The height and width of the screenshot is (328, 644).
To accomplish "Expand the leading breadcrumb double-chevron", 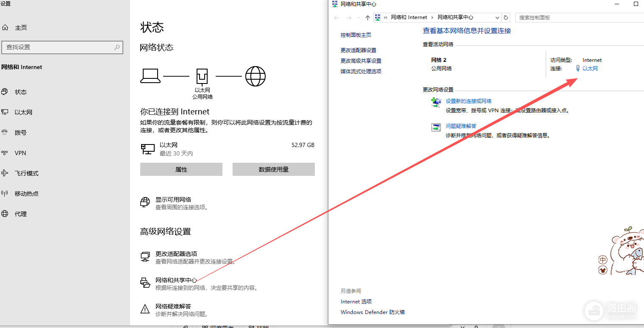I will coord(386,17).
